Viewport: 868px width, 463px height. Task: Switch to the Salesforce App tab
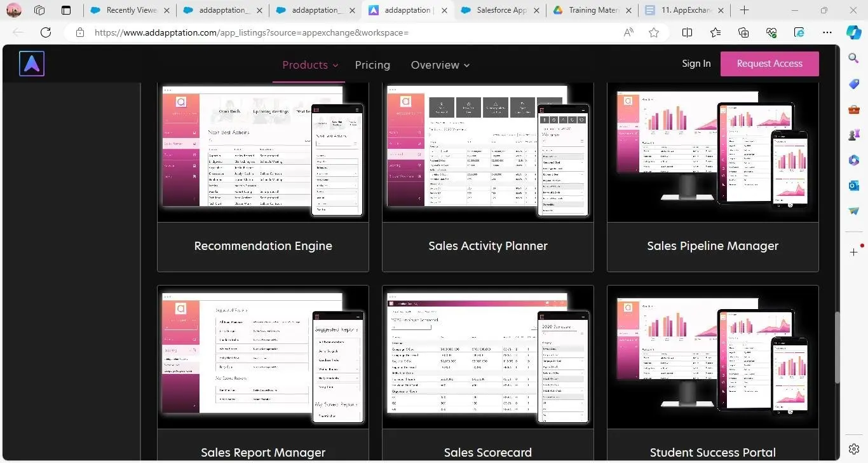tap(501, 10)
